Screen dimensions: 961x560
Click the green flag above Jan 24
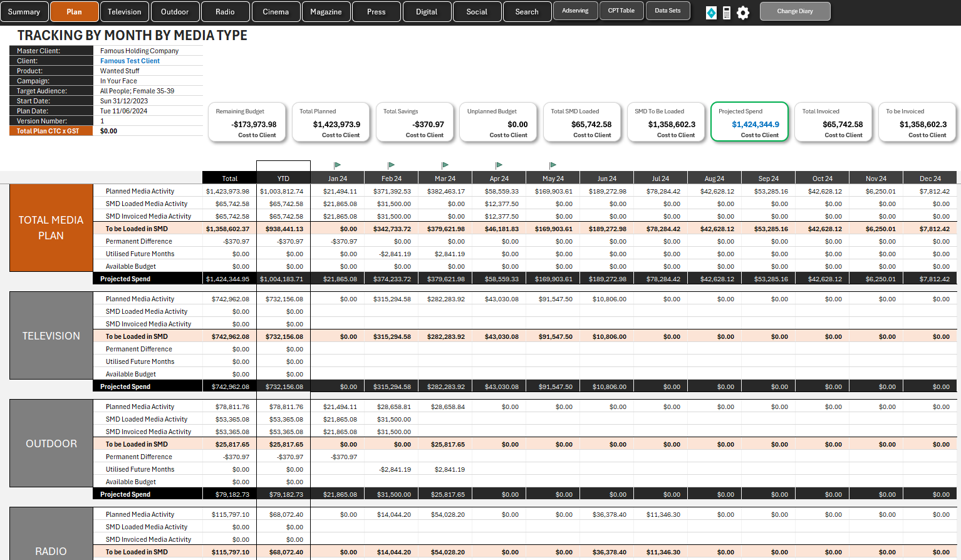click(337, 165)
